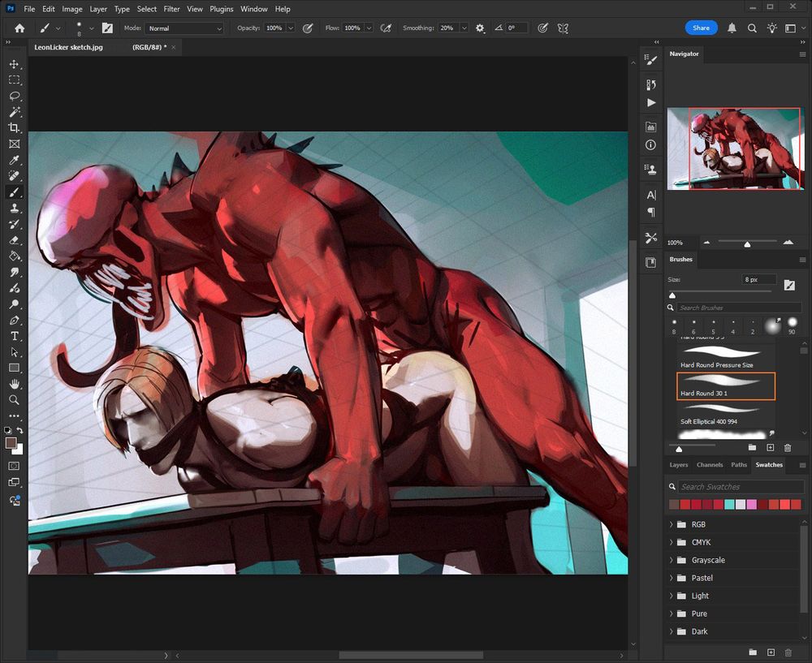
Task: Select the Path Selection tool
Action: [14, 352]
